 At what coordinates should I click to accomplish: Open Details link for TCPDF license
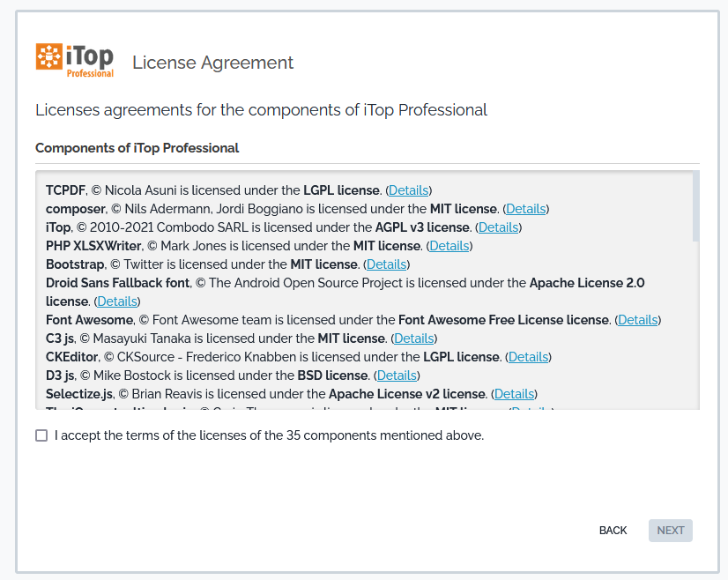click(409, 190)
